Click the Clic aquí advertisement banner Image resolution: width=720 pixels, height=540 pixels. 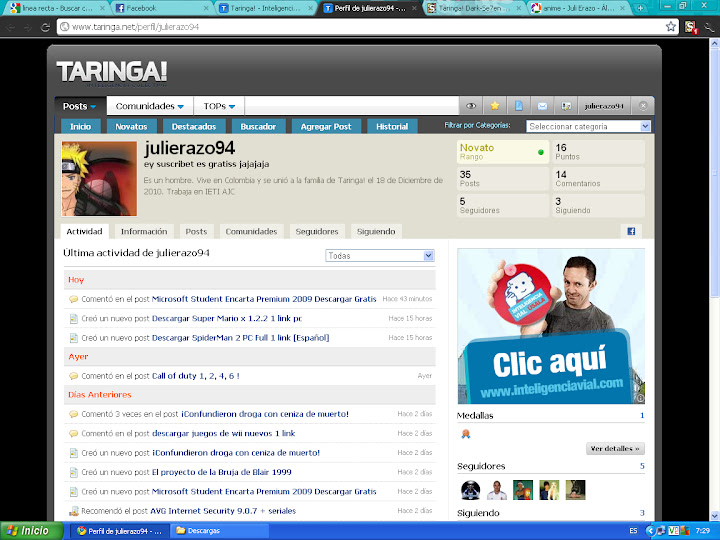[551, 326]
